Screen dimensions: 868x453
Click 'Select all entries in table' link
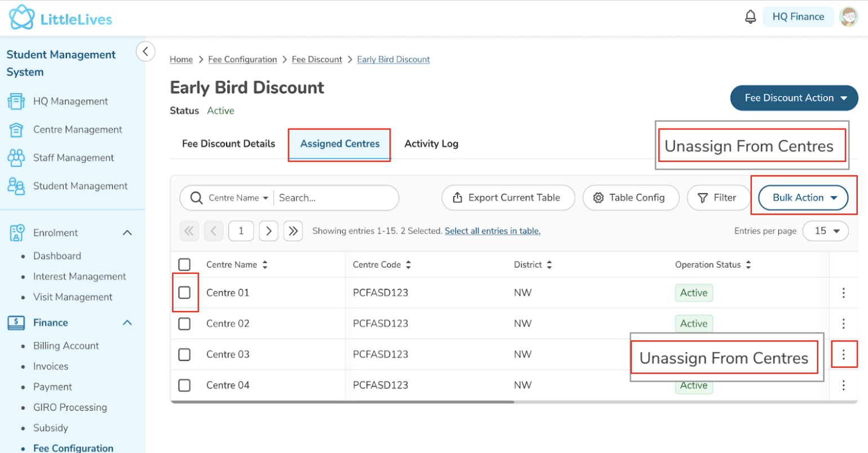tap(492, 231)
